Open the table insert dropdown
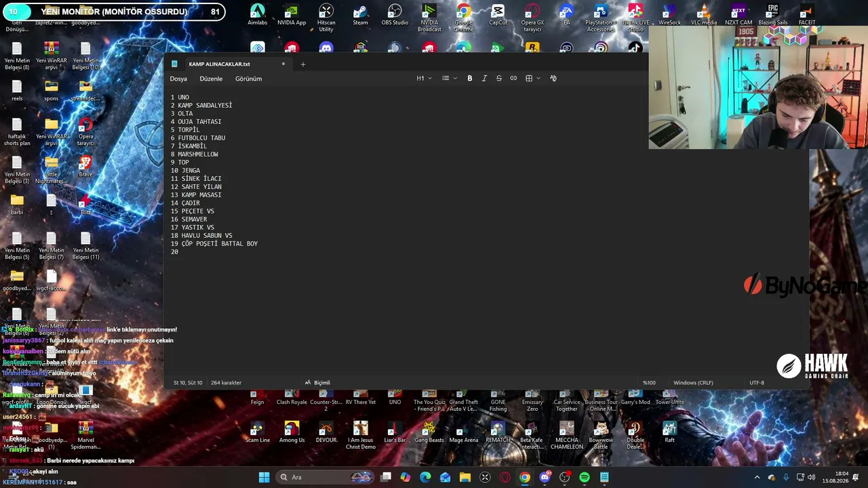The image size is (868, 488). [x=533, y=79]
